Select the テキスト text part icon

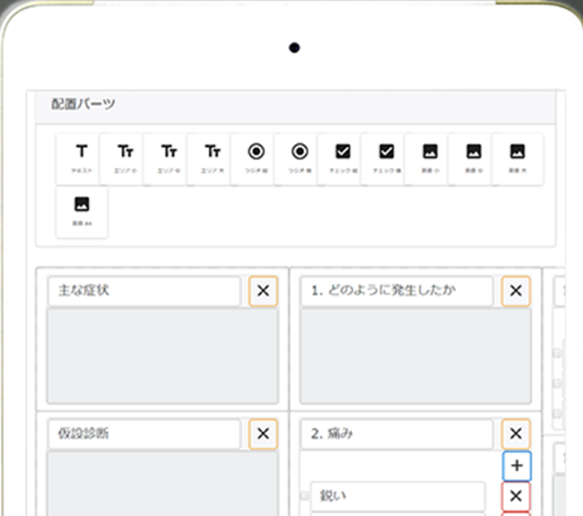pyautogui.click(x=82, y=159)
